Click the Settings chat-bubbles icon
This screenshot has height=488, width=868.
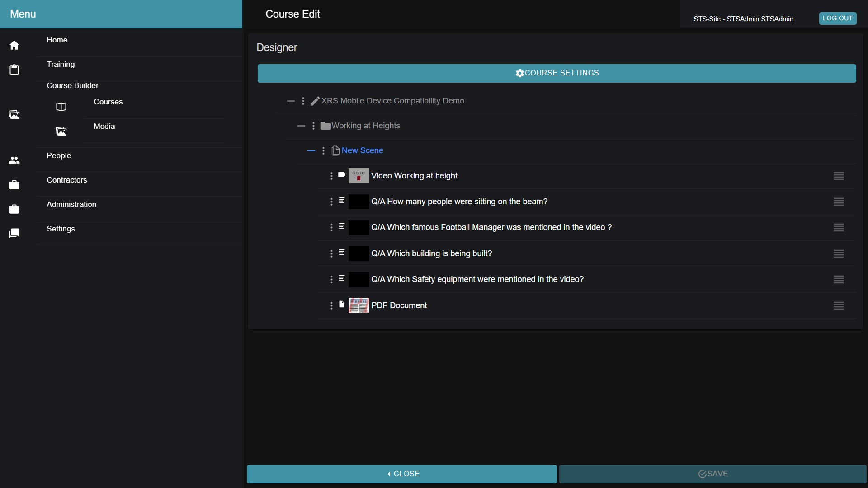click(14, 233)
